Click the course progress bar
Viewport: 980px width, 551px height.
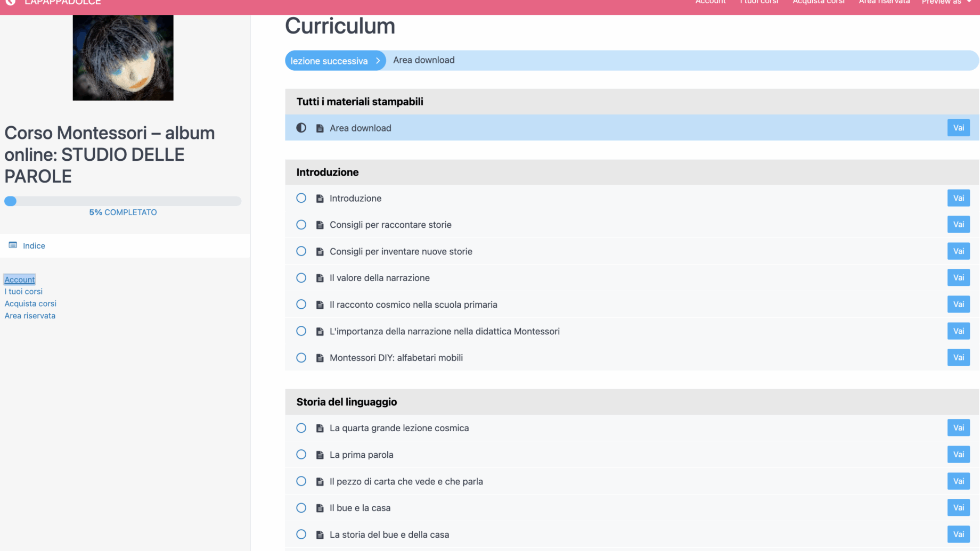click(x=123, y=201)
